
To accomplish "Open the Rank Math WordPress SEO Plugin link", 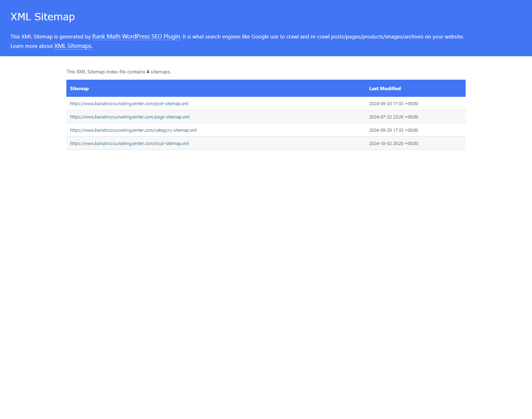I will coord(136,36).
